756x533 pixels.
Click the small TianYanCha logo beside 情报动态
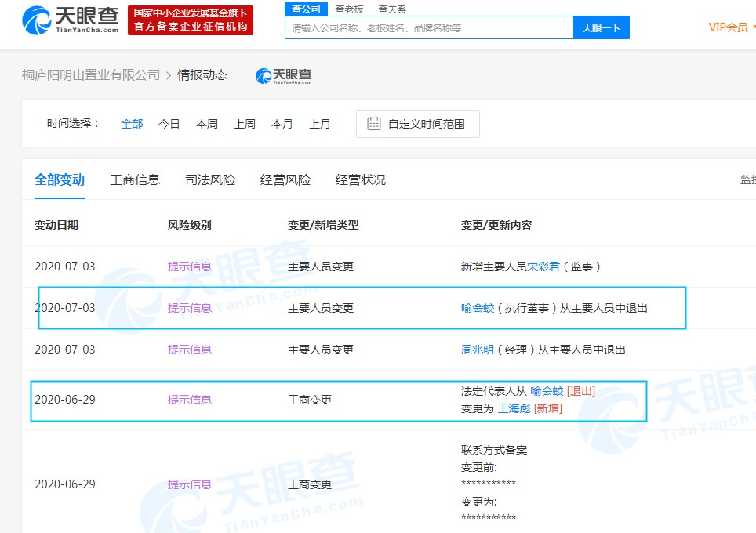(x=284, y=76)
